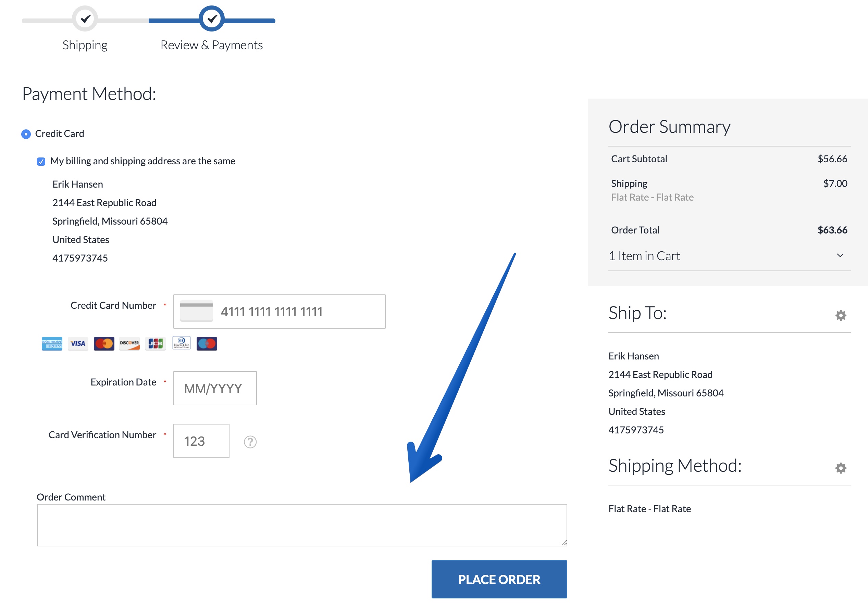Click the Order Comment label
The height and width of the screenshot is (608, 868).
71,497
